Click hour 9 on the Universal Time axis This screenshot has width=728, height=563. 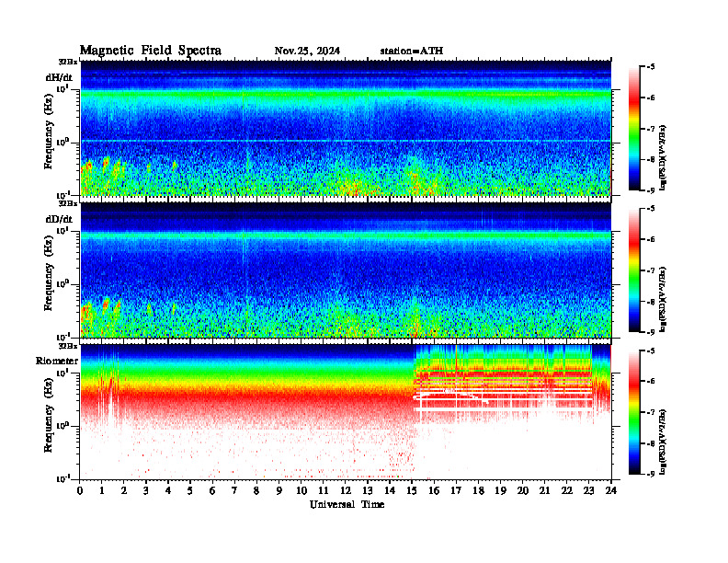(279, 491)
